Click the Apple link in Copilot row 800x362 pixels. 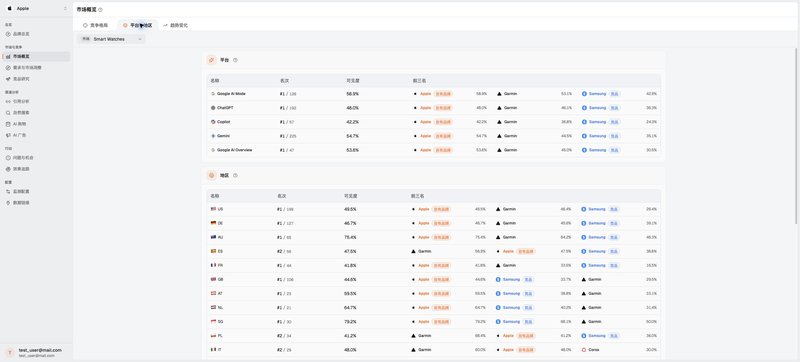click(x=426, y=122)
